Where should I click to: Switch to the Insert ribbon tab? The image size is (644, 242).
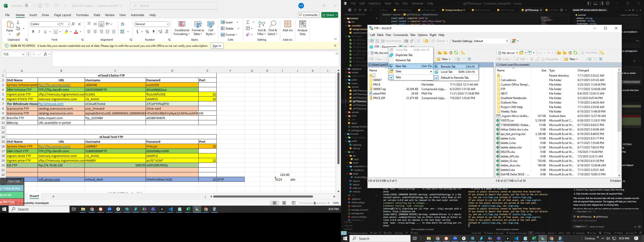[33, 15]
